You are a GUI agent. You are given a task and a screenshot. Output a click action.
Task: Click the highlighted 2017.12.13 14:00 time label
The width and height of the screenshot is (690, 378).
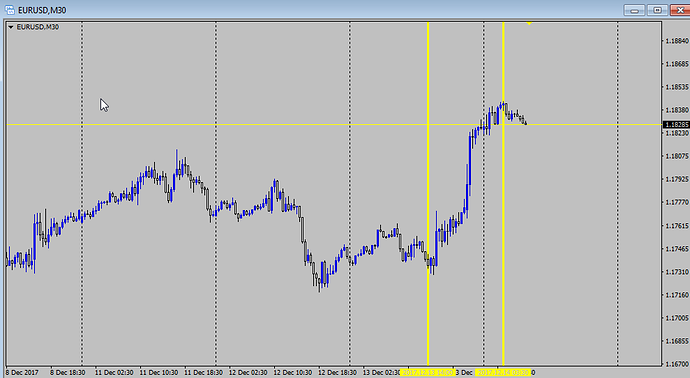coord(427,373)
